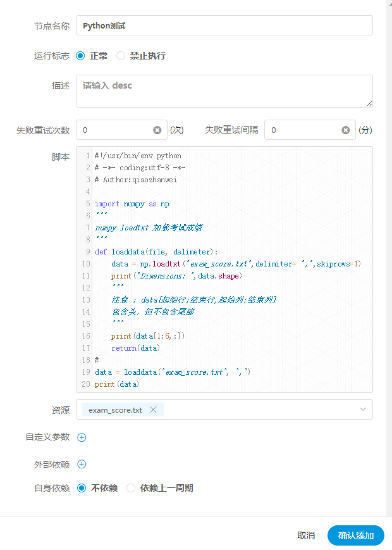Click line 19 loaddata call
Screen dimensions: 392x550
click(173, 372)
